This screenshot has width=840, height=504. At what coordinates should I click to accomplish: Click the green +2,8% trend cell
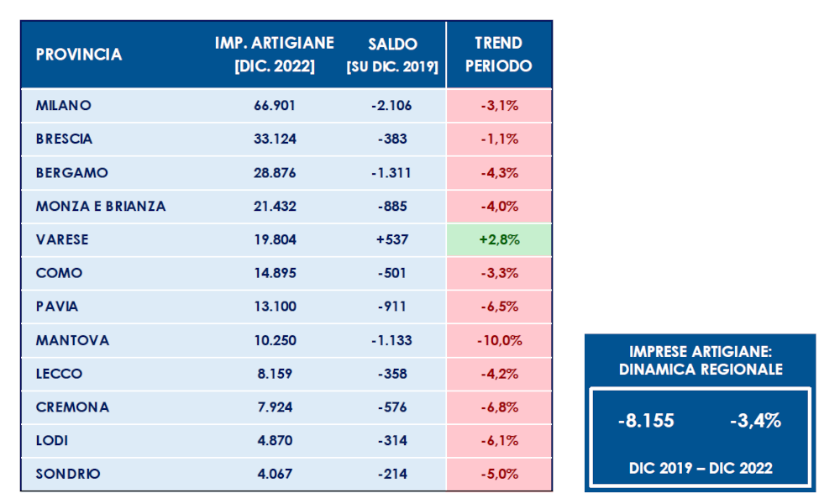(x=499, y=239)
